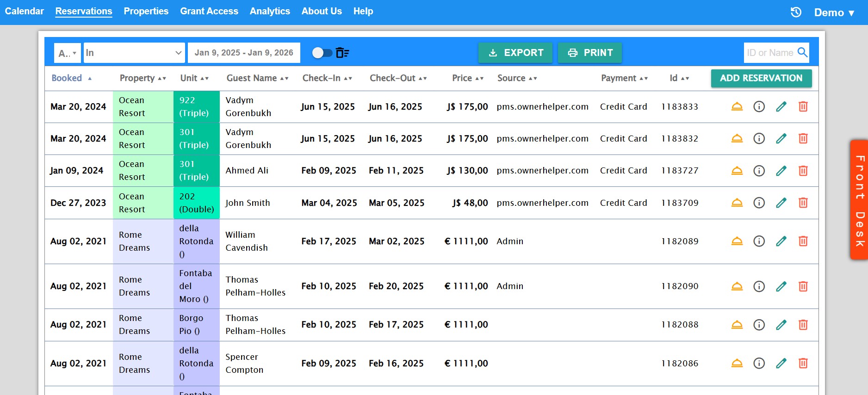Click the date range field
The image size is (868, 395).
point(244,53)
